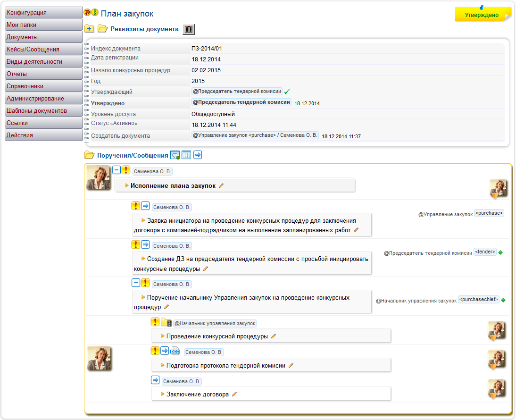The height and width of the screenshot is (420, 516).
Task: Click pencil edit icon next to Заключение договора
Action: coord(234,394)
